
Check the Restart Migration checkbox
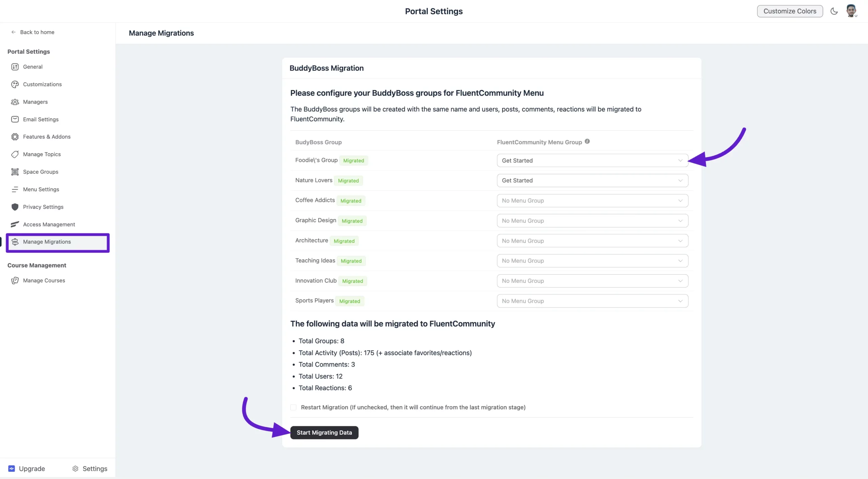[x=293, y=407]
